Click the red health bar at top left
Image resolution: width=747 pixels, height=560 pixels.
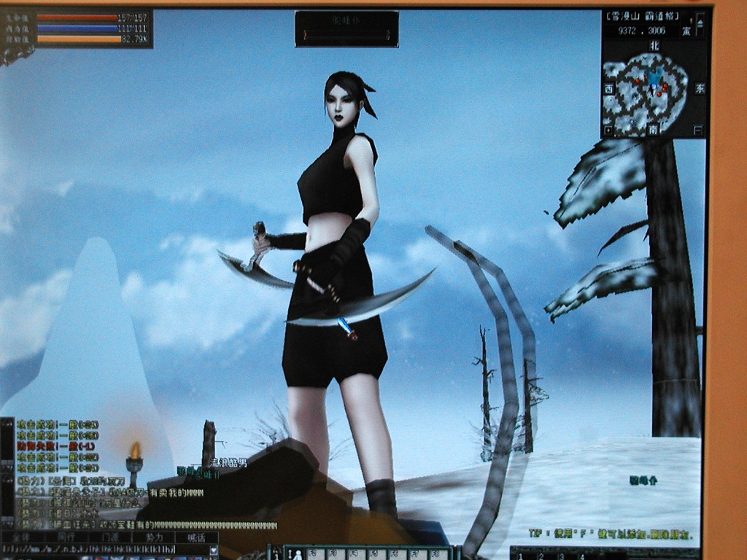[77, 17]
